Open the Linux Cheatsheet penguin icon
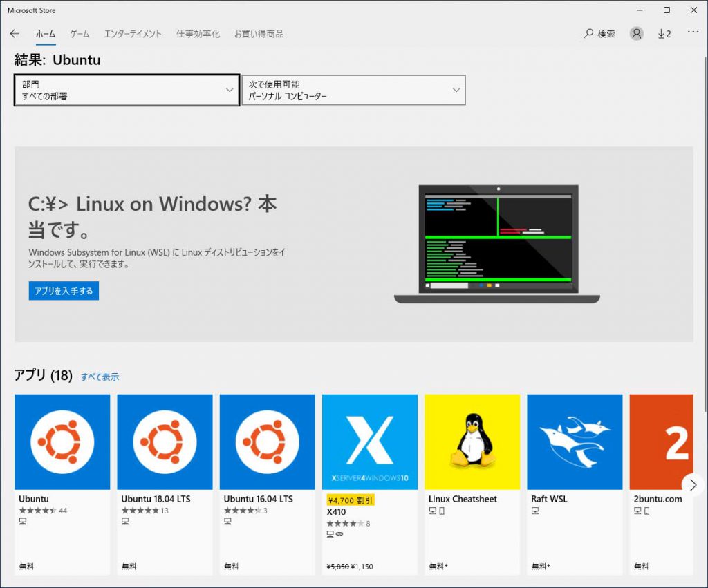708x588 pixels. coord(472,442)
